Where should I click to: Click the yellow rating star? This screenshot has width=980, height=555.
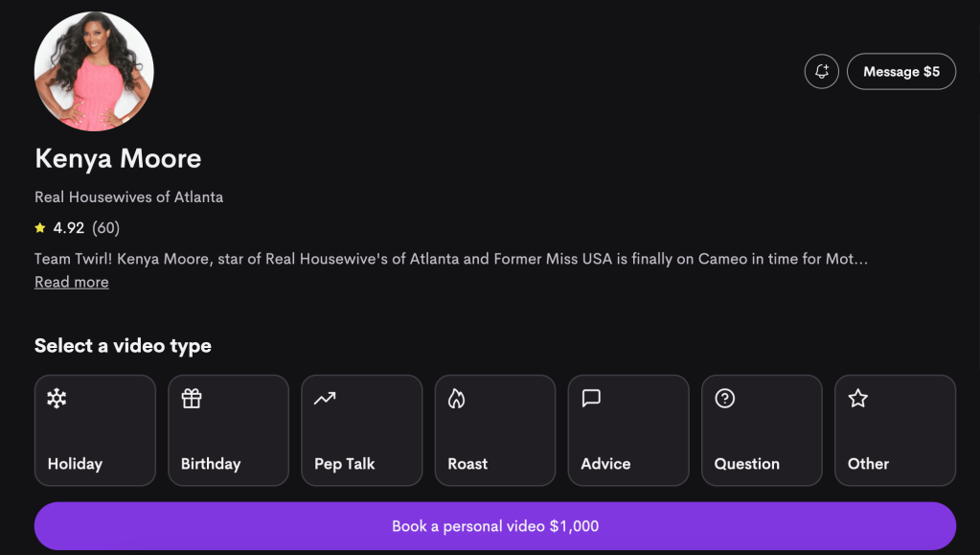coord(40,228)
